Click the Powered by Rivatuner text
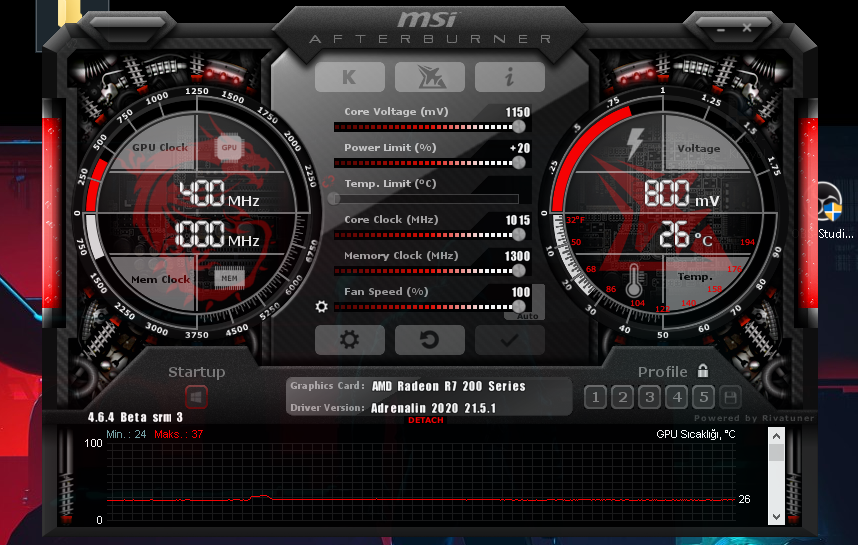This screenshot has width=858, height=545. 754,418
